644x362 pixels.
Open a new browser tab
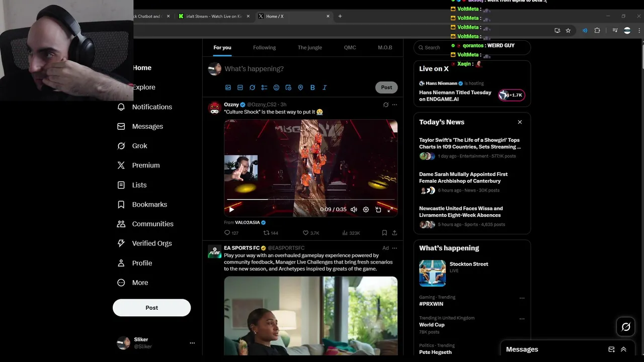pos(340,16)
